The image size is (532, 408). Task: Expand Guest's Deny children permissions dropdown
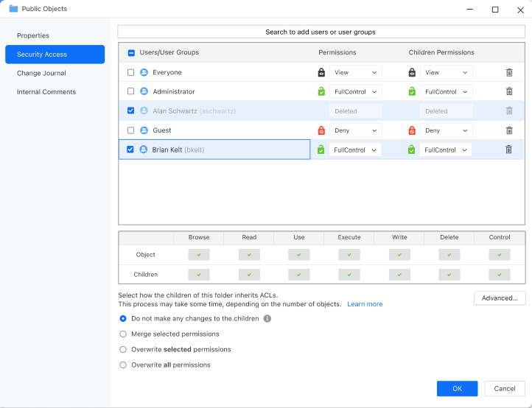(x=446, y=130)
